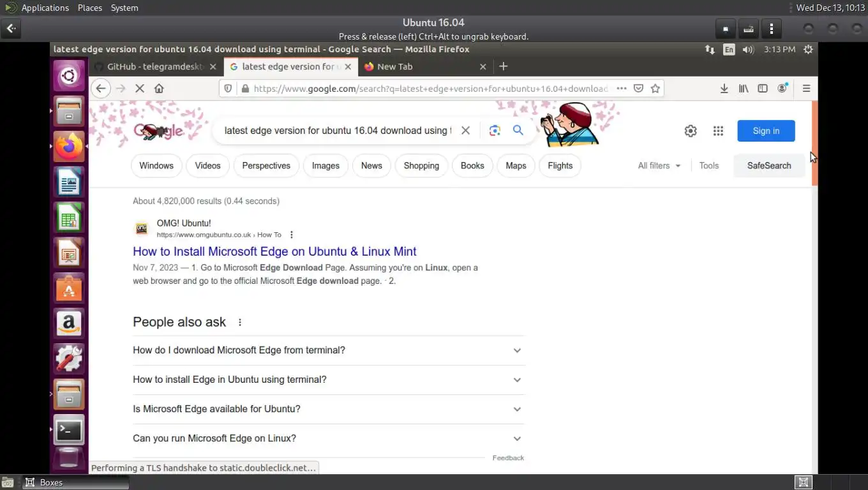Click the page's vertical scrollbar thumb

(x=814, y=144)
